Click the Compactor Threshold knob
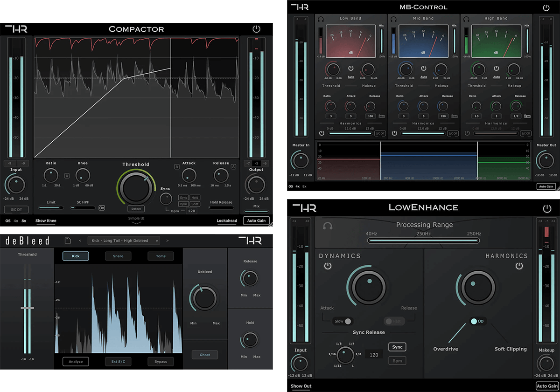The image size is (560, 392). pyautogui.click(x=136, y=189)
